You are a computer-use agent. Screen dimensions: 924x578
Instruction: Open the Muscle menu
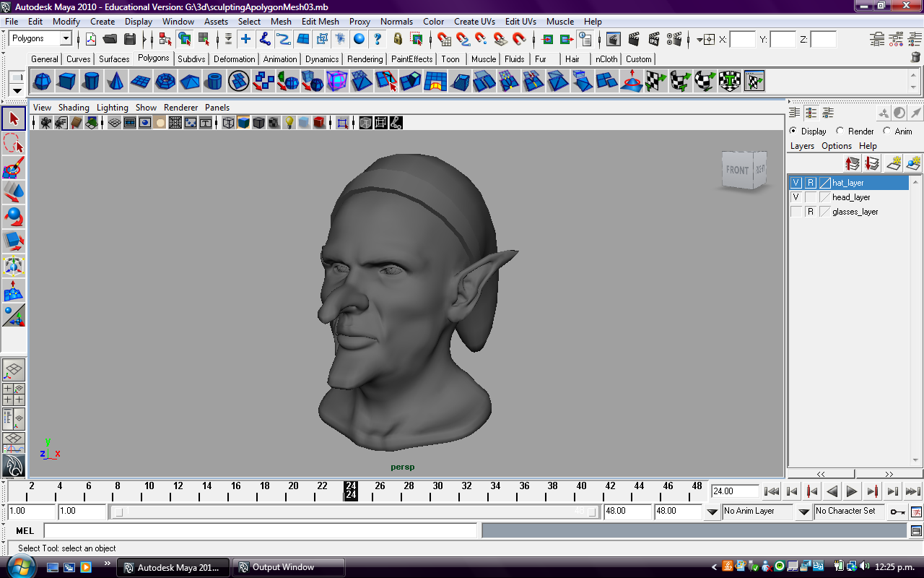[560, 22]
